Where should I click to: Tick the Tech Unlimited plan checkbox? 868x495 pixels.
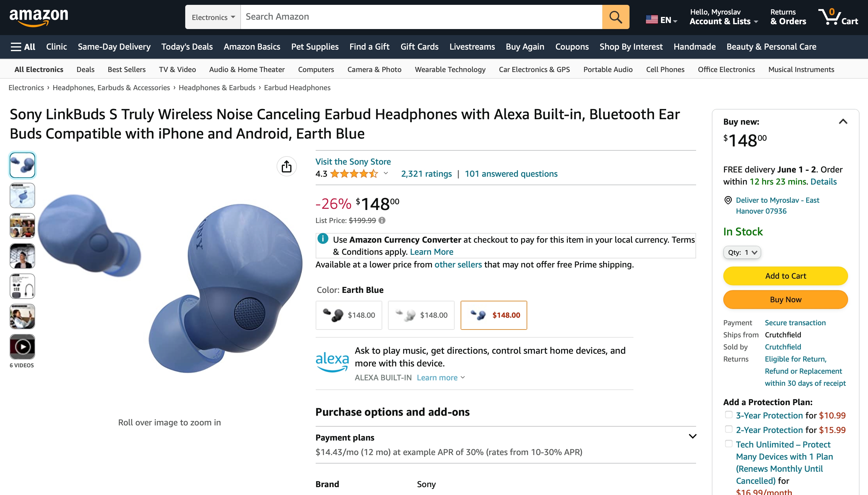[728, 444]
